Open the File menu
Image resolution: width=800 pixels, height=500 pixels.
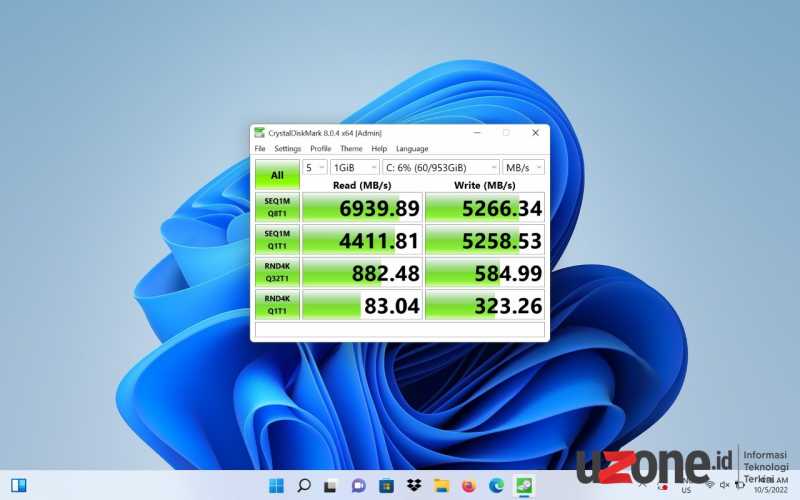click(x=260, y=148)
